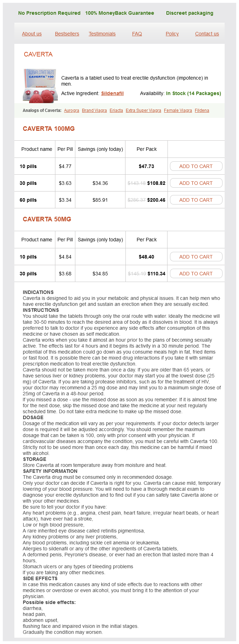This screenshot has height=644, width=239.
Task: Go to the Bestsellers section
Action: [x=67, y=34]
